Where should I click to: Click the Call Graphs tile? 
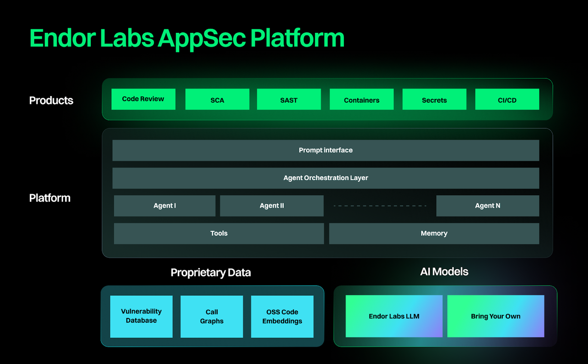click(212, 316)
